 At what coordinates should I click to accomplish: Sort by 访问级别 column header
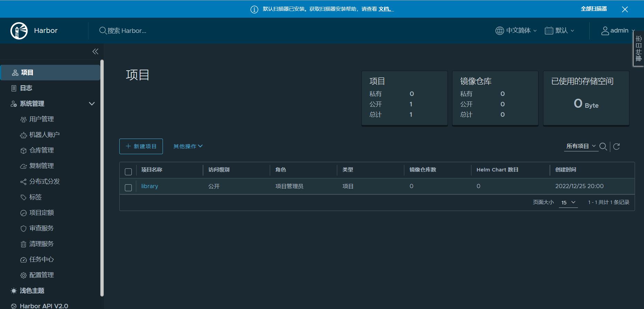(219, 170)
